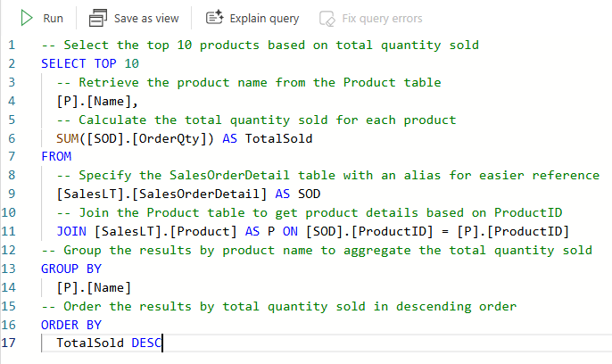
Task: Select the Explain query label
Action: coord(264,19)
